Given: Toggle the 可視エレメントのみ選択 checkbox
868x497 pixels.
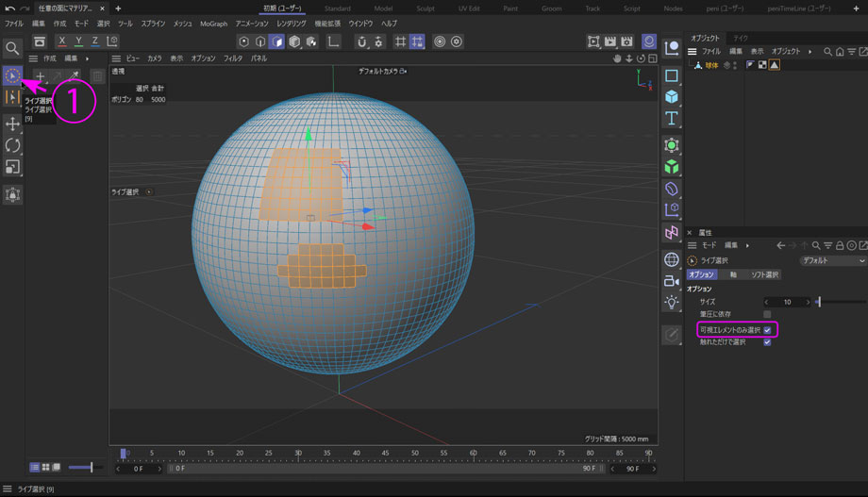Looking at the screenshot, I should click(x=767, y=330).
